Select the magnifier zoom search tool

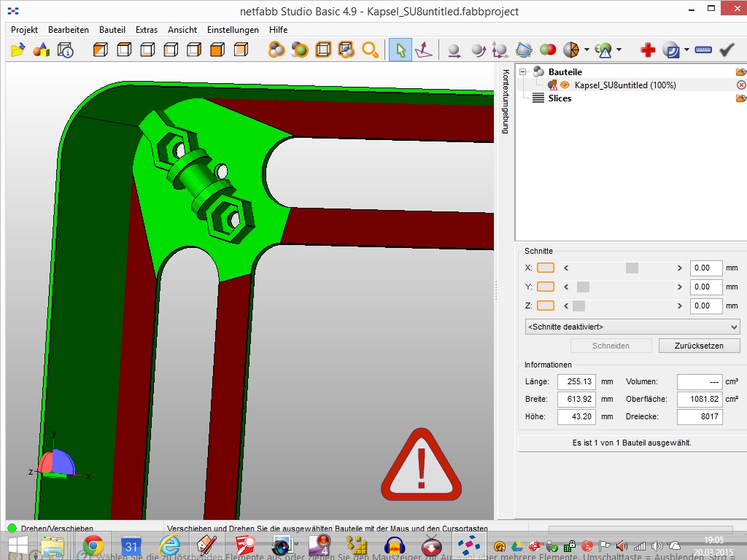[371, 50]
